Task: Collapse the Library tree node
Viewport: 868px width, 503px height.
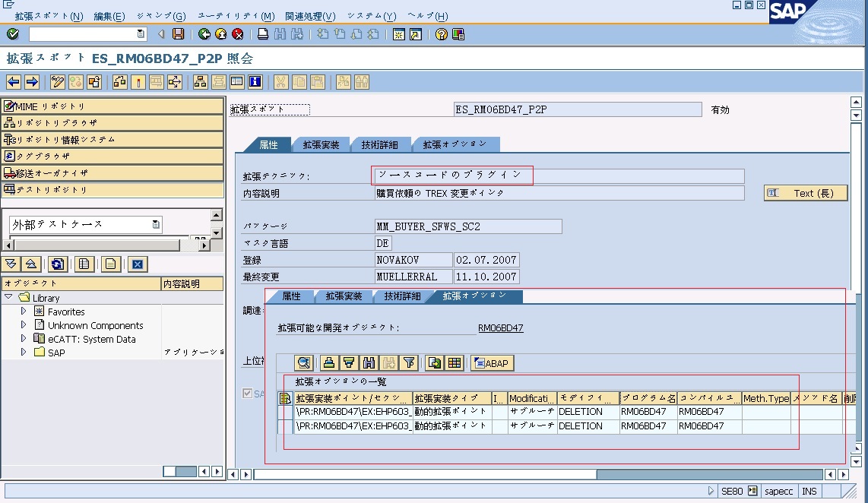Action: click(8, 297)
